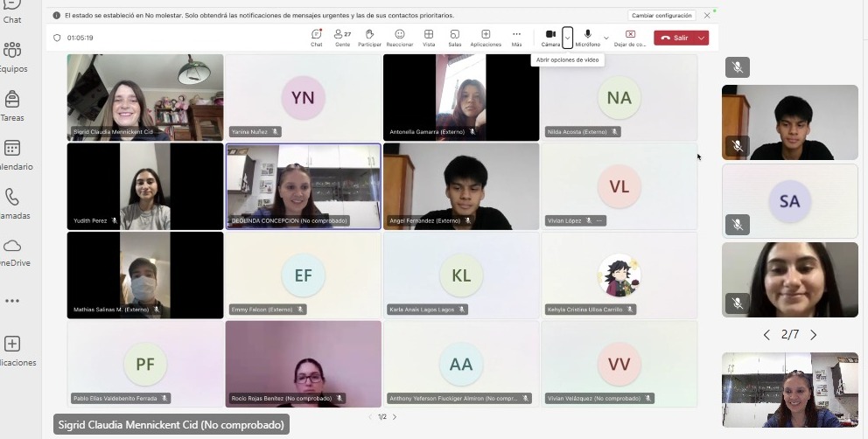Select Angel Fernandez video tile
The image size is (868, 439).
(461, 185)
